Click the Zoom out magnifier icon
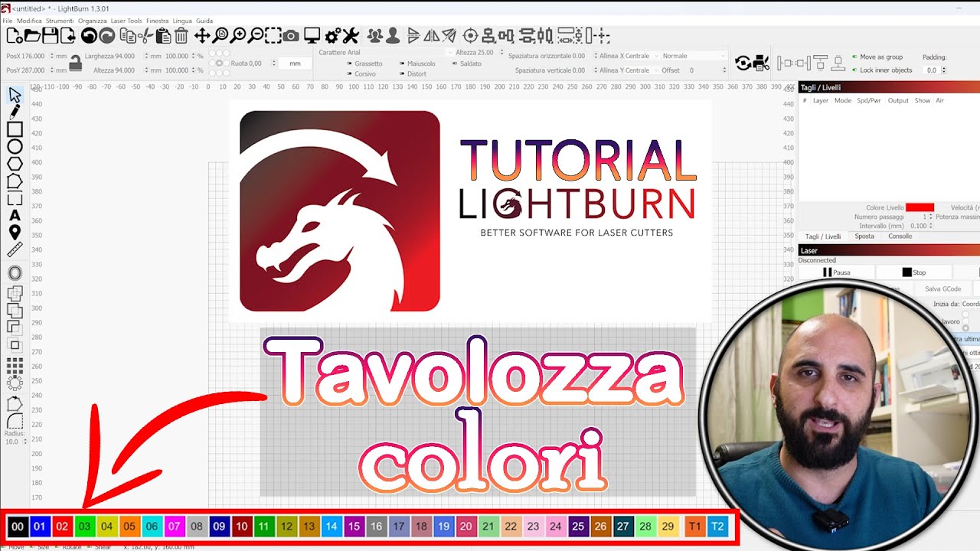Viewport: 980px width, 551px height. 256,35
